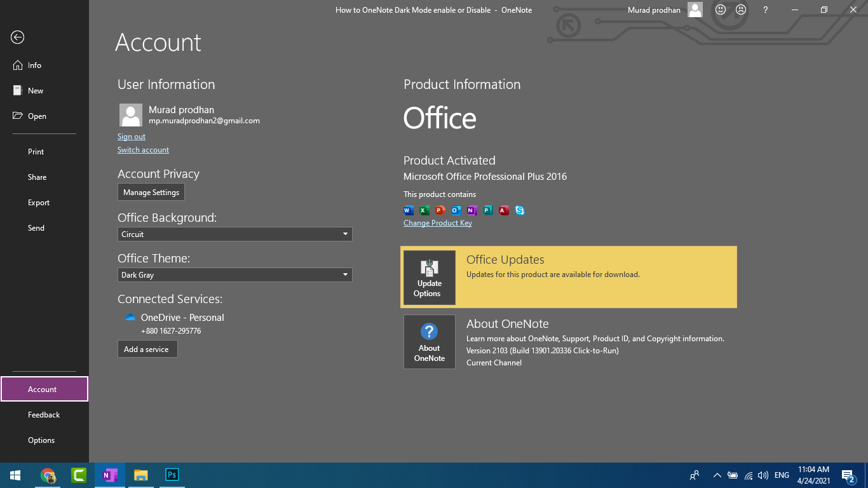
Task: Open the Help question mark icon
Action: [x=766, y=10]
